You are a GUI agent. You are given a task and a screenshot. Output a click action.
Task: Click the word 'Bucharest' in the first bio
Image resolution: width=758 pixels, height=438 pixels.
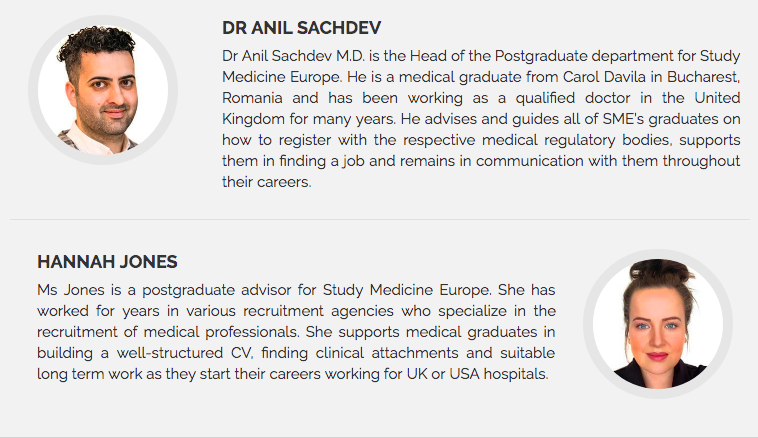703,77
